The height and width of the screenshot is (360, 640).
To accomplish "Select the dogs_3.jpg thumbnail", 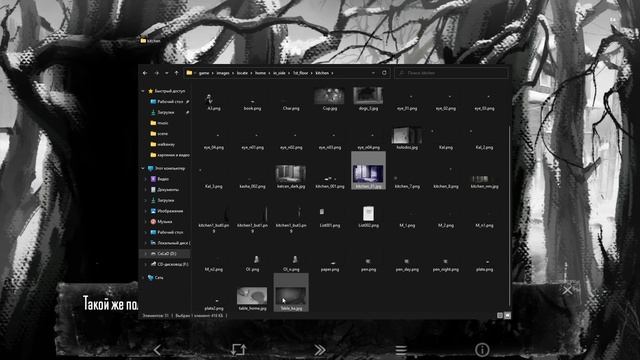I will point(368,96).
